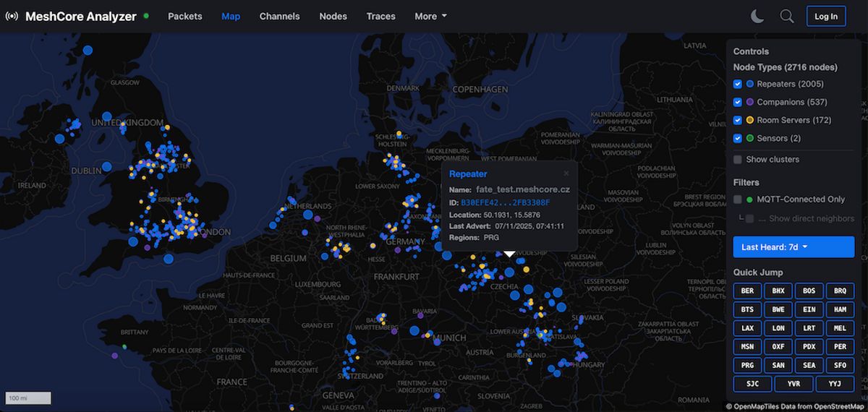Jump to MSN region
The image size is (868, 412).
coord(747,347)
